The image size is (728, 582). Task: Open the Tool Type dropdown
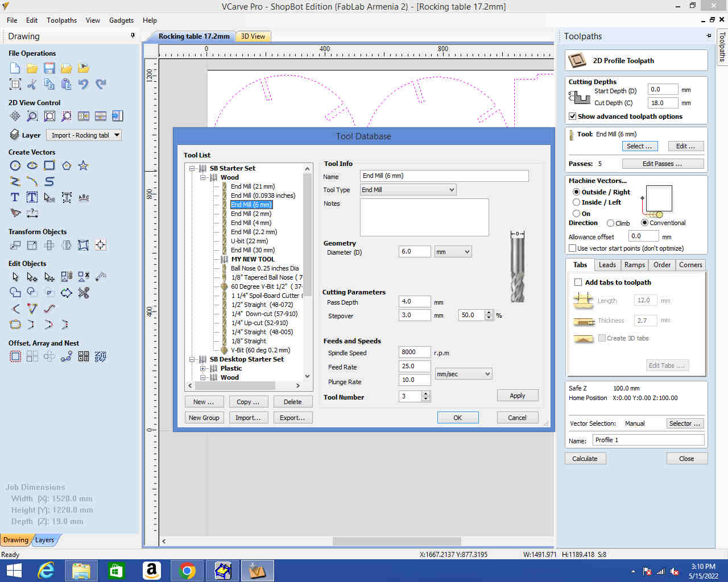pyautogui.click(x=408, y=190)
